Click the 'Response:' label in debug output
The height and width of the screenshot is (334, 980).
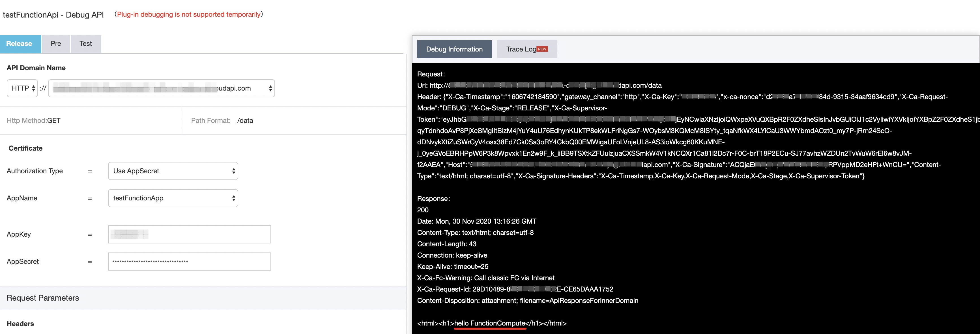433,199
